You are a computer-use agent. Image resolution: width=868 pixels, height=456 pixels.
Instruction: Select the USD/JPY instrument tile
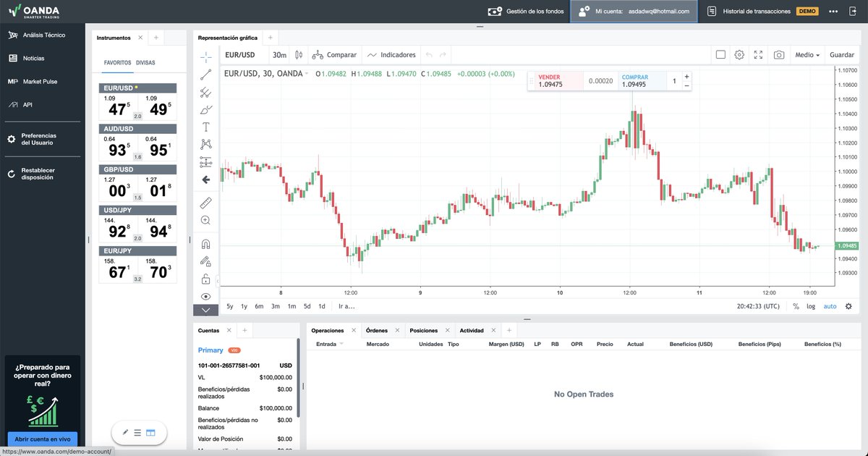point(137,224)
